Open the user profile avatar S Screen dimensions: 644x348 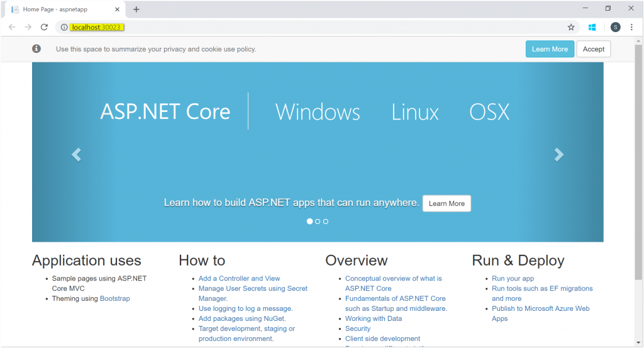coord(615,27)
